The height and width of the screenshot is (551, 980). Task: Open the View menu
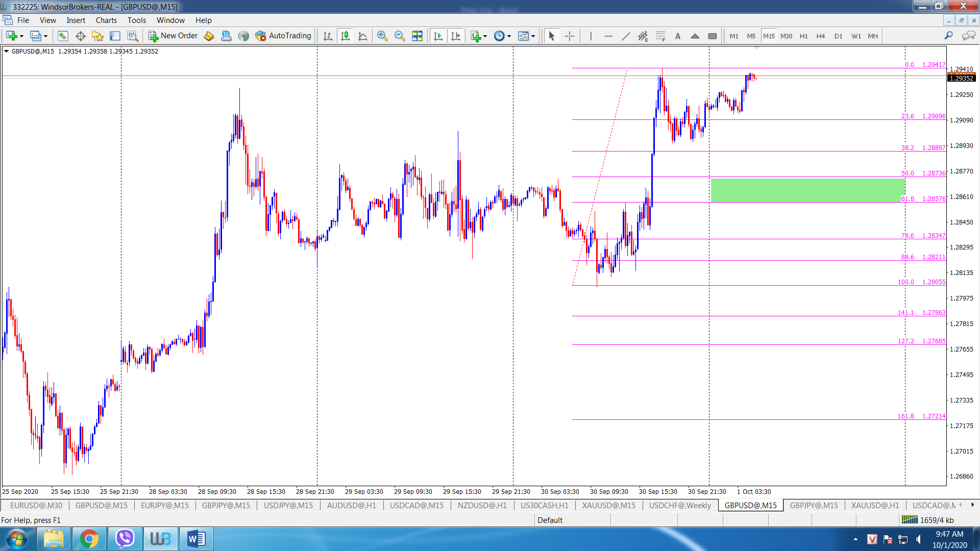48,20
